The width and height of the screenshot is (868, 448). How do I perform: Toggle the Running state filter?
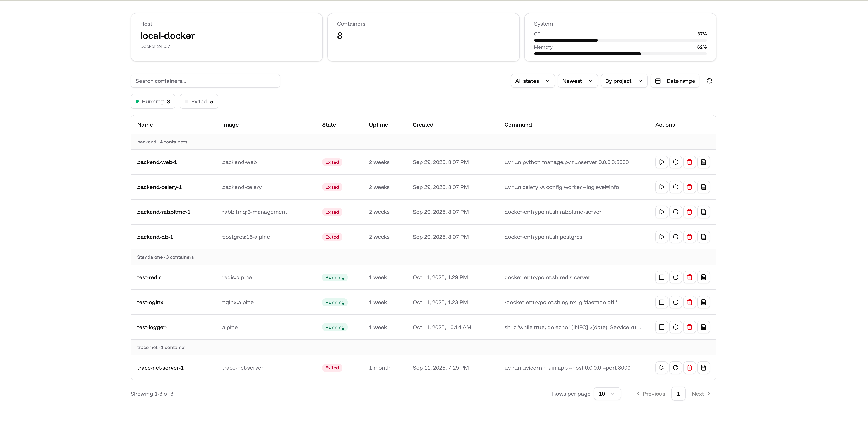tap(153, 101)
